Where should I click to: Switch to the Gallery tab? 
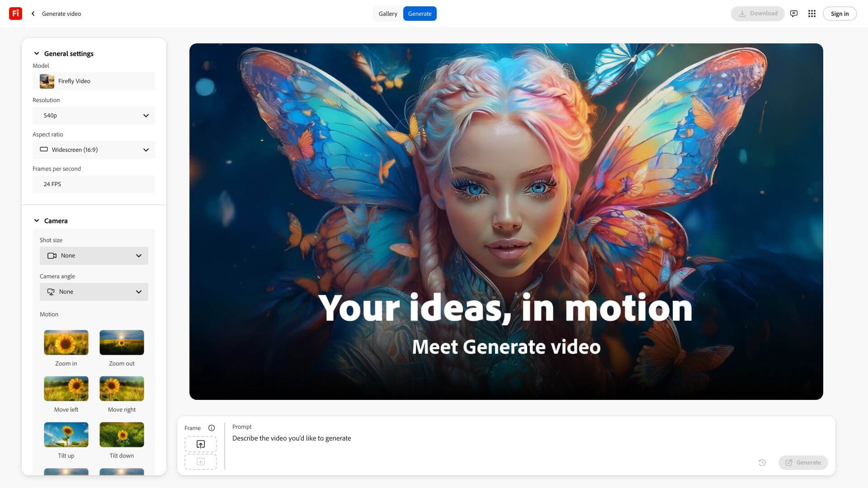[387, 14]
